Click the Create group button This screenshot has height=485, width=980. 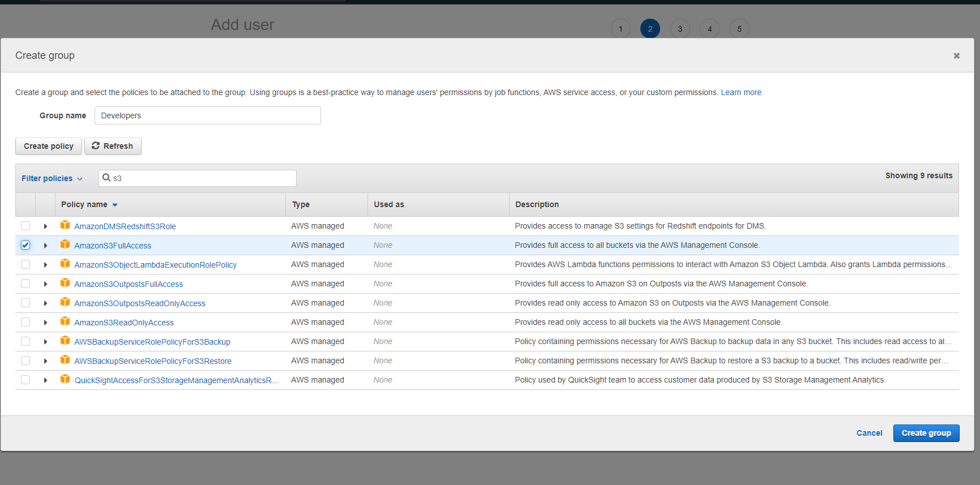[926, 433]
